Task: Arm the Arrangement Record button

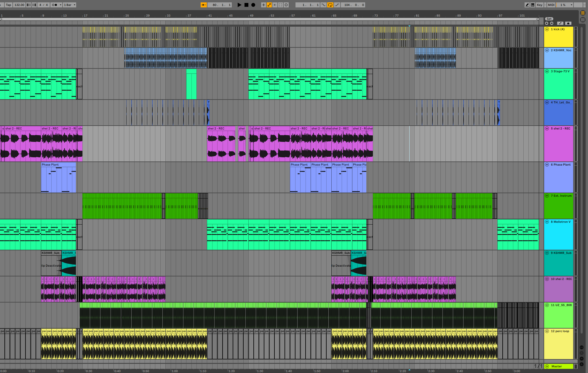Action: click(253, 5)
